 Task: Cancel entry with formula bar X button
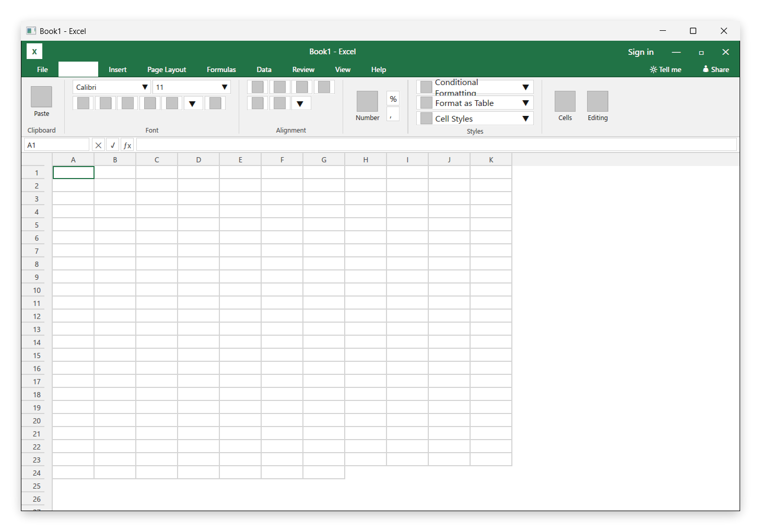98,145
